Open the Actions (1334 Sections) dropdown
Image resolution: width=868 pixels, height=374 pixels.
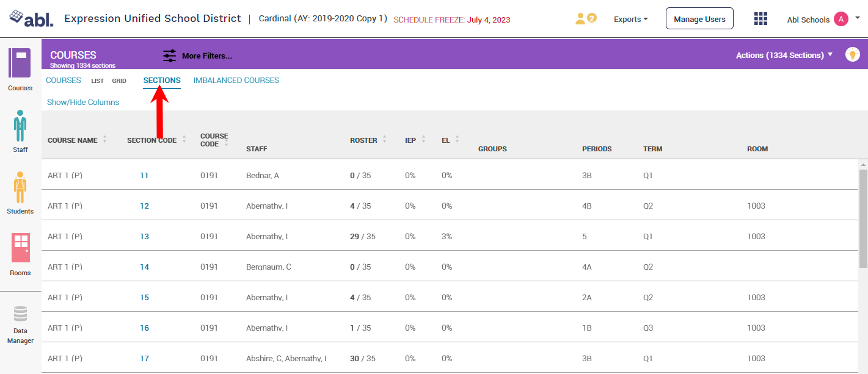pos(784,55)
